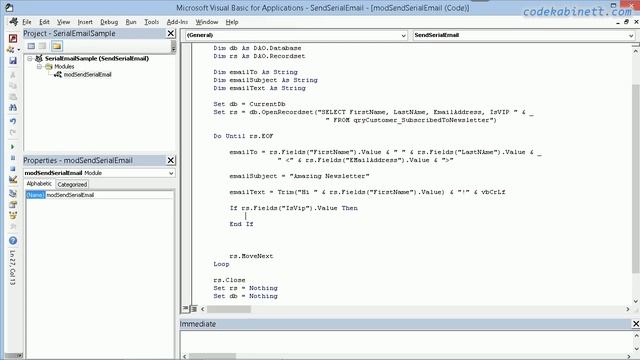Open the View menu
The height and width of the screenshot is (360, 640).
63,22
